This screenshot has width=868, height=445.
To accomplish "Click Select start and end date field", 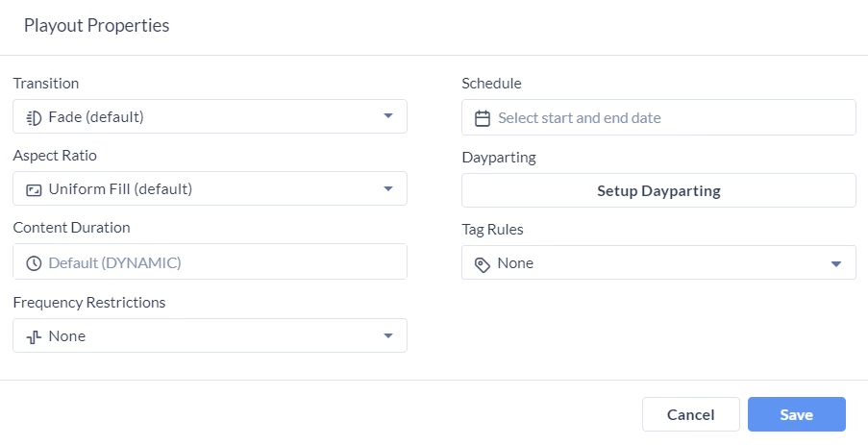I will [x=658, y=117].
